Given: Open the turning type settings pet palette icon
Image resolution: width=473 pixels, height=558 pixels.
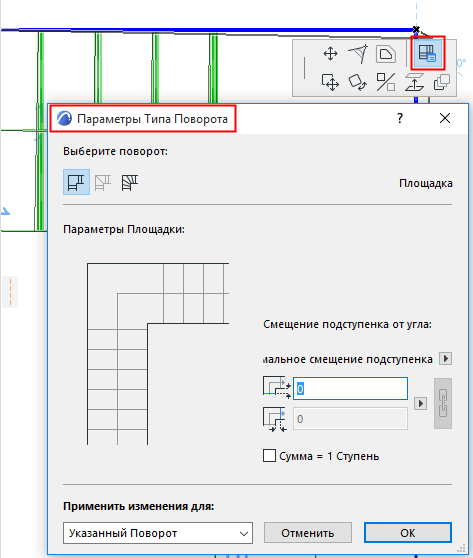Looking at the screenshot, I should point(427,53).
